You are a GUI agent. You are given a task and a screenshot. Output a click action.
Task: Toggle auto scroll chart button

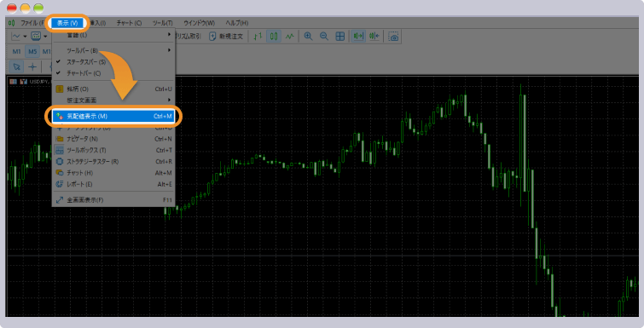(358, 37)
